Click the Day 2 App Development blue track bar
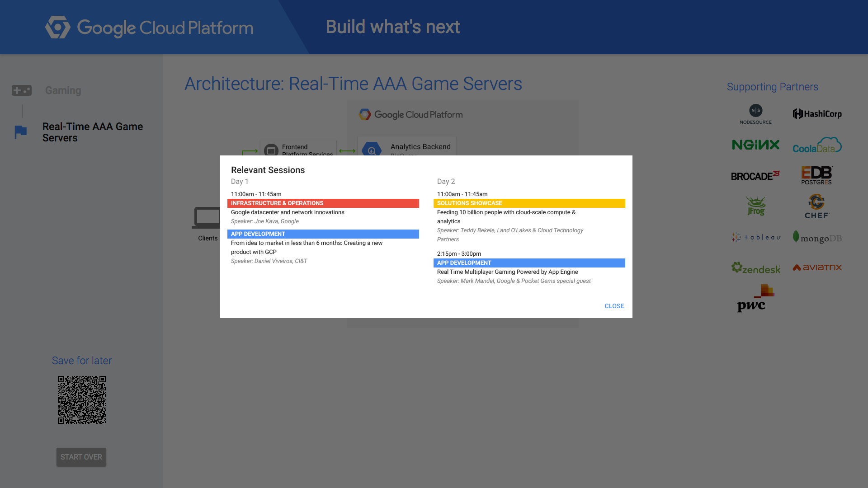Viewport: 868px width, 488px height. coord(529,263)
